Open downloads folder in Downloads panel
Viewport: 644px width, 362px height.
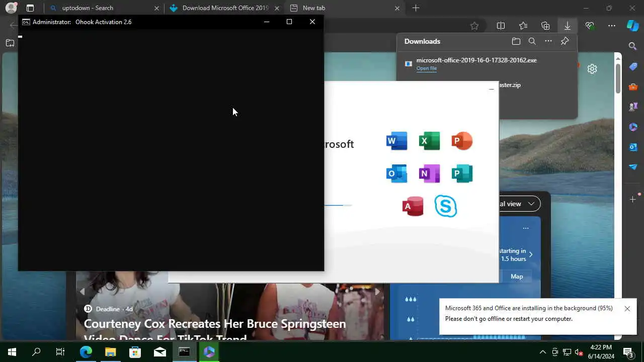pyautogui.click(x=516, y=41)
